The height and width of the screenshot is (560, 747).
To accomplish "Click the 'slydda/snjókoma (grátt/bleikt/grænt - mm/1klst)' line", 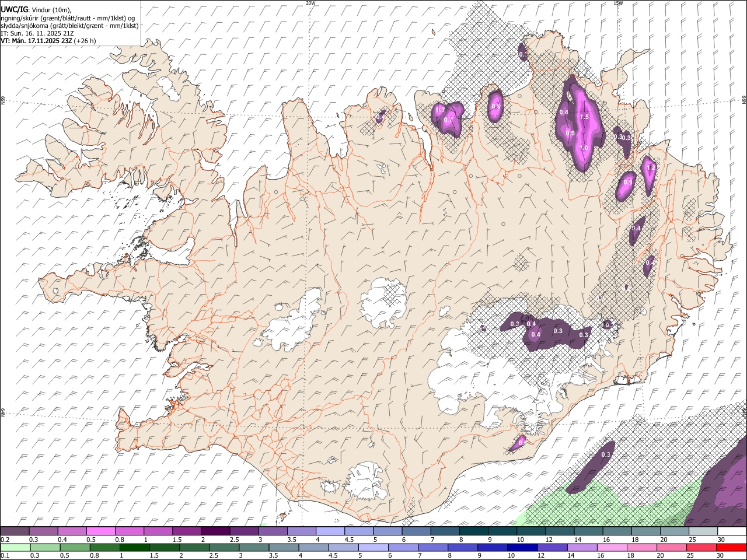I will click(69, 26).
